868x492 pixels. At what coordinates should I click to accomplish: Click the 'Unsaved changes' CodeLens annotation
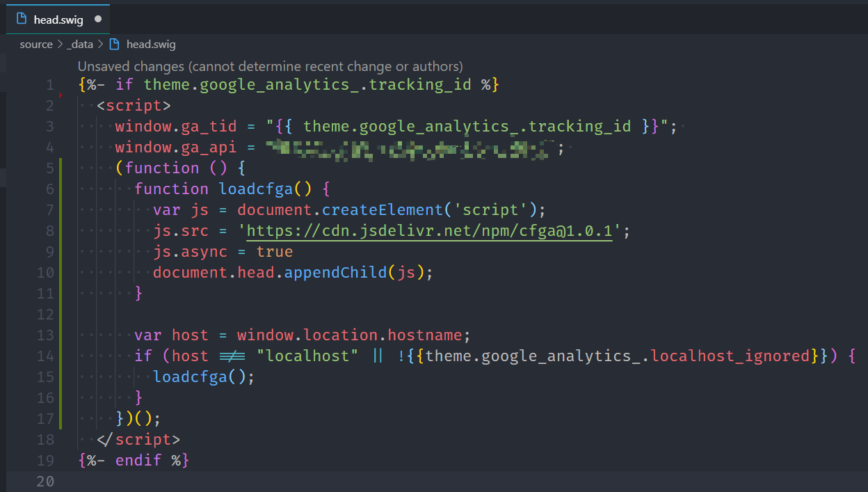coord(270,67)
